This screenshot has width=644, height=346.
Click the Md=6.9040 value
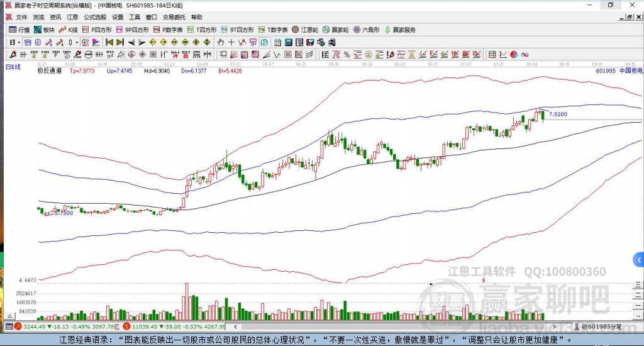coord(157,70)
